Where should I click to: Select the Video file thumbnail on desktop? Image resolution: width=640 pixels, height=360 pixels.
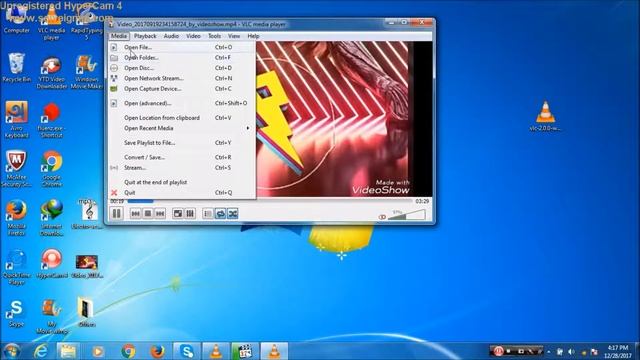pyautogui.click(x=87, y=267)
